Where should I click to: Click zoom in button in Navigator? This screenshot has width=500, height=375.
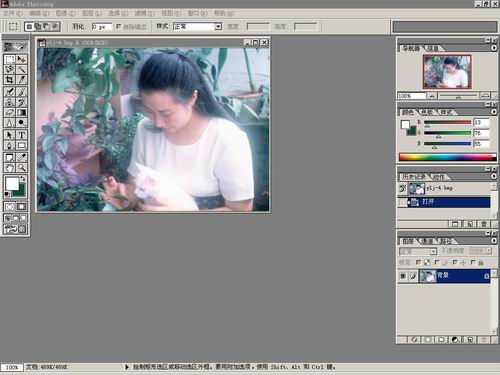[x=485, y=96]
